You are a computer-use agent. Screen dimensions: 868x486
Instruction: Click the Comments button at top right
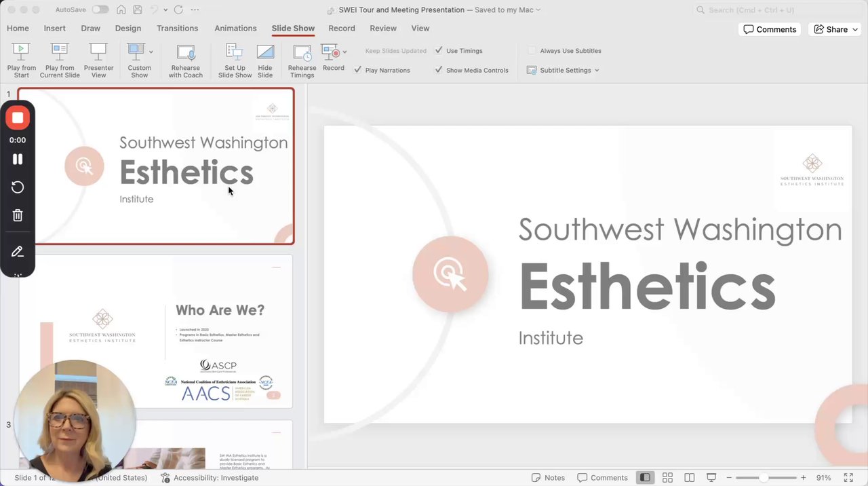[x=770, y=29]
